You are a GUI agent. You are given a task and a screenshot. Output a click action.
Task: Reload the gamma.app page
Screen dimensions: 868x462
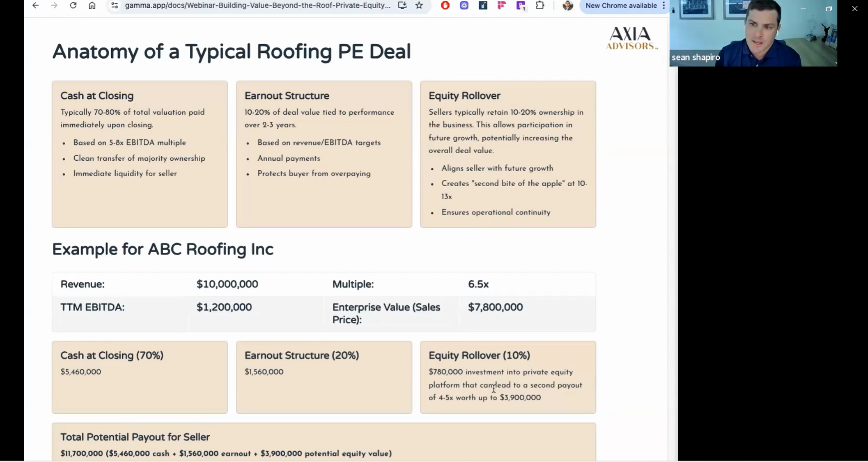click(x=73, y=5)
